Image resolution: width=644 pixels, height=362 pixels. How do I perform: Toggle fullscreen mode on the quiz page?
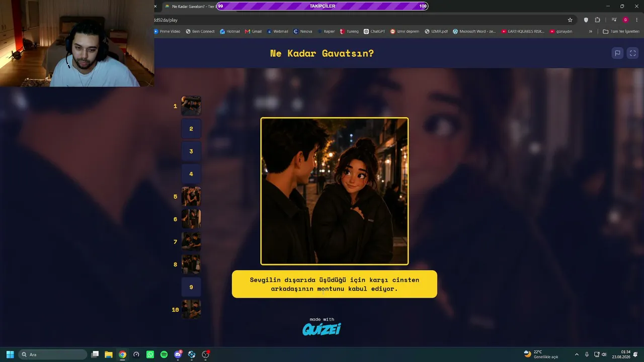(x=633, y=53)
